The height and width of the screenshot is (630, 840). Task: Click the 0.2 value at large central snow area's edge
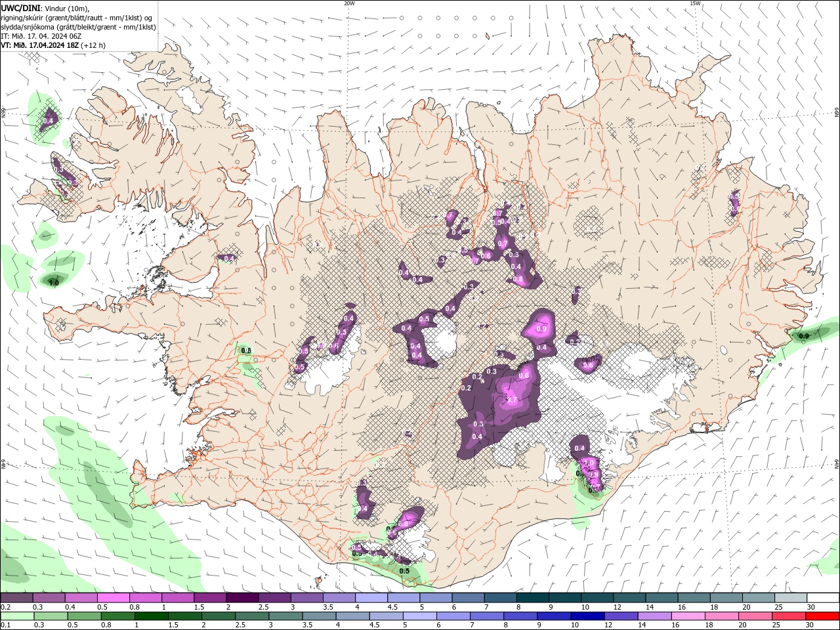click(467, 388)
